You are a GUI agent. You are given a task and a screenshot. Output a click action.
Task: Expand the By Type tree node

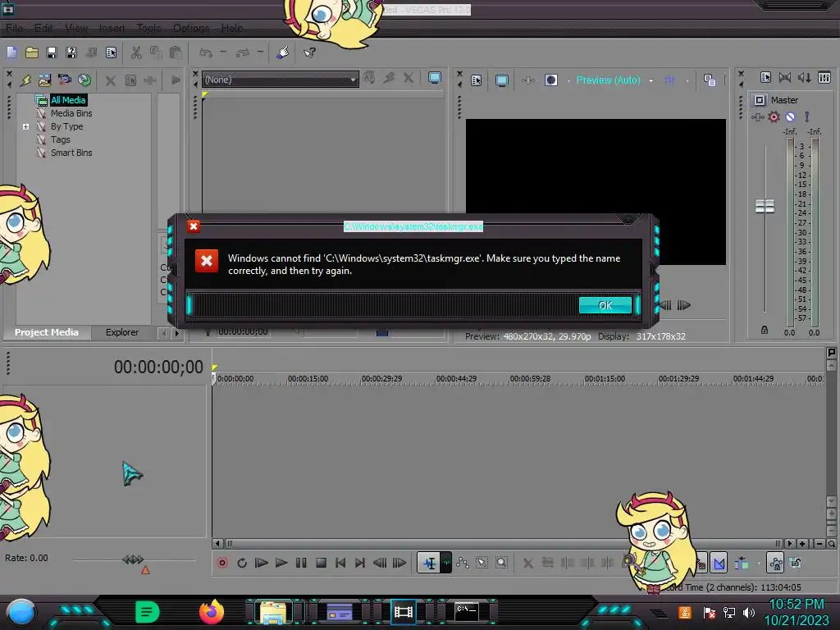pyautogui.click(x=25, y=127)
